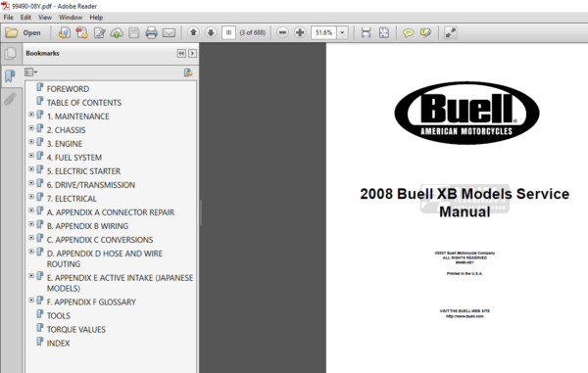
Task: Click the page number input field
Action: pyautogui.click(x=228, y=32)
